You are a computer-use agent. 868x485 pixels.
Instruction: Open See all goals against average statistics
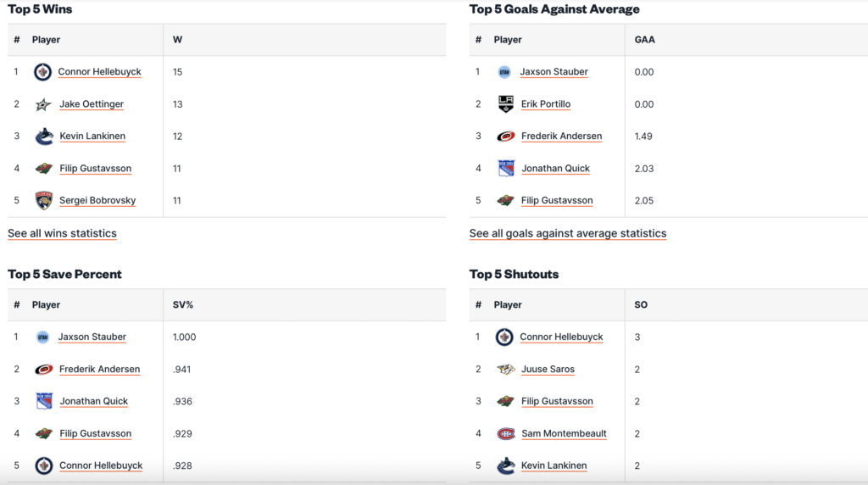tap(568, 233)
